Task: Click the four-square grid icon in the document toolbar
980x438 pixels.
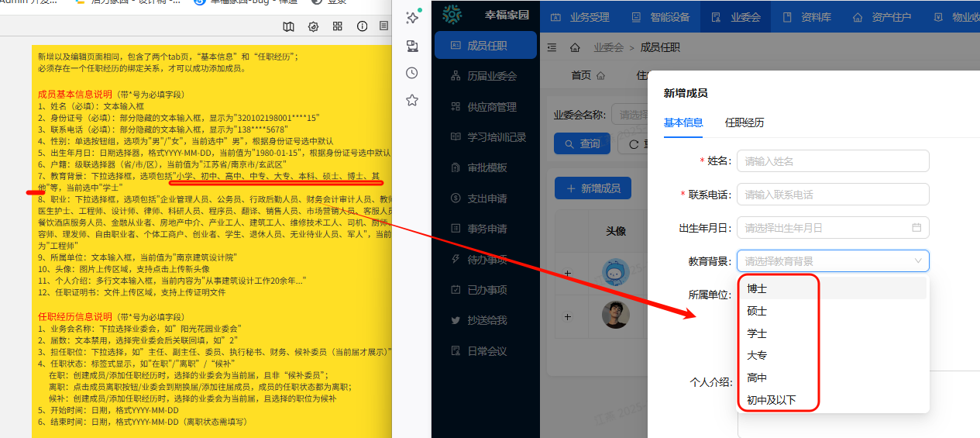Action: pyautogui.click(x=338, y=26)
